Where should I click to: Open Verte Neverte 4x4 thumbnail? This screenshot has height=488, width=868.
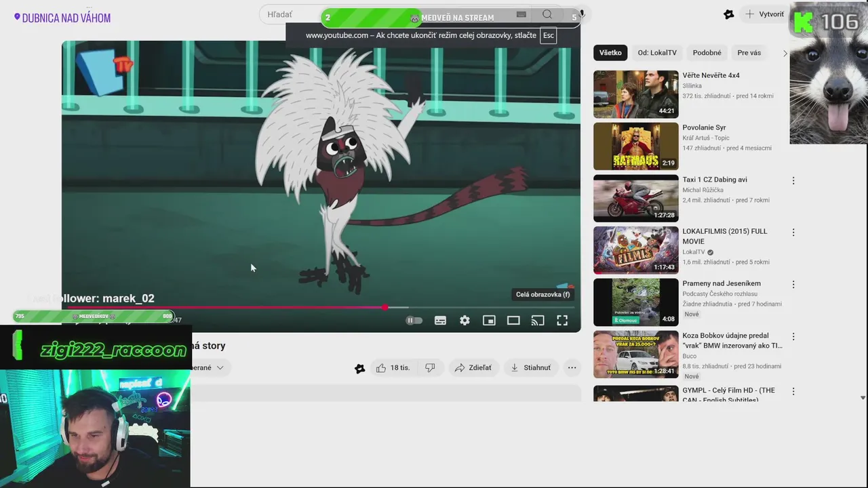636,94
